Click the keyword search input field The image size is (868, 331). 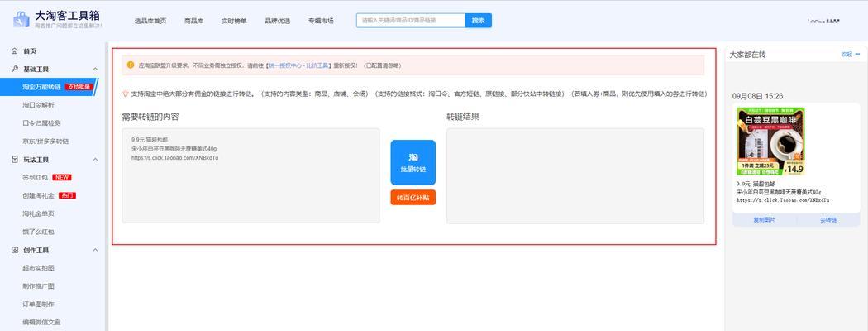411,21
